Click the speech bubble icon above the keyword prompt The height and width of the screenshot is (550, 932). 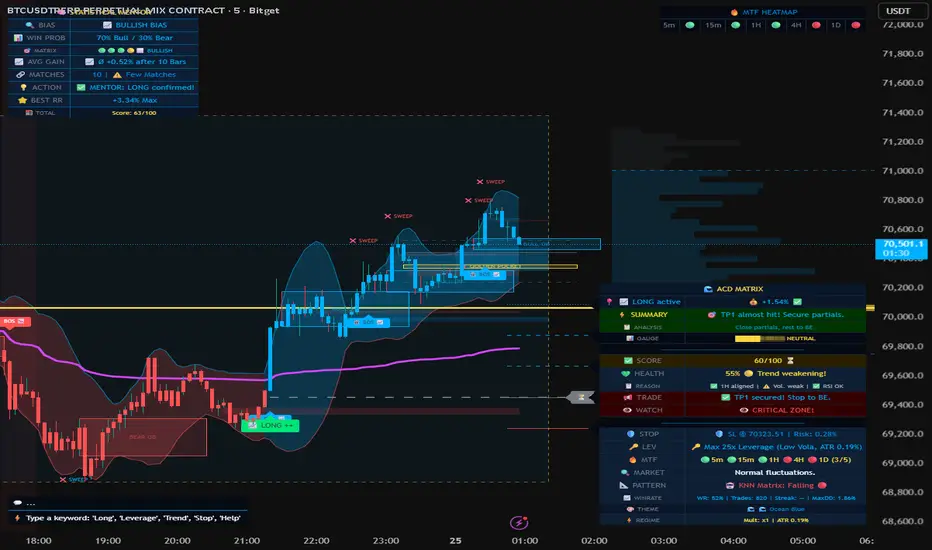tap(18, 503)
